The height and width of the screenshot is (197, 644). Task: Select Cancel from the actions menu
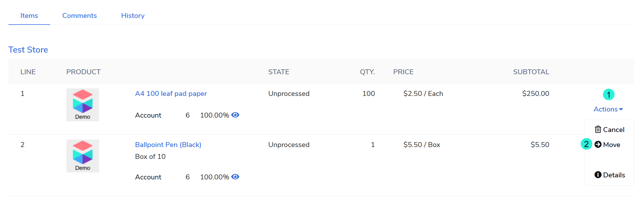pyautogui.click(x=613, y=130)
